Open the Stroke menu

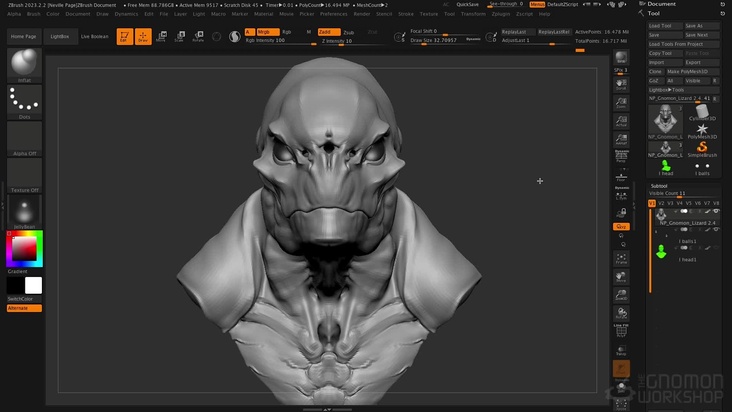click(405, 14)
